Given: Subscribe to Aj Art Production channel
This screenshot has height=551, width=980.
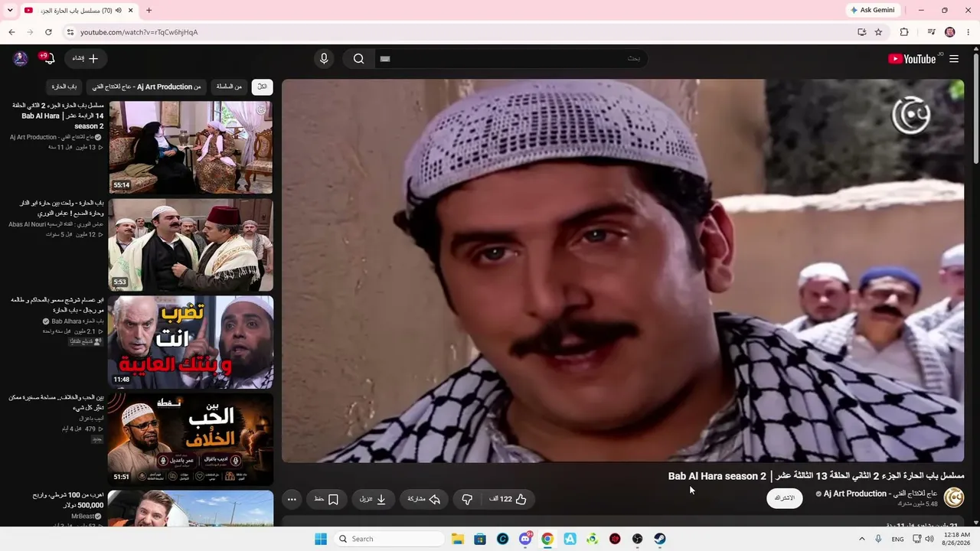Looking at the screenshot, I should coord(785,498).
